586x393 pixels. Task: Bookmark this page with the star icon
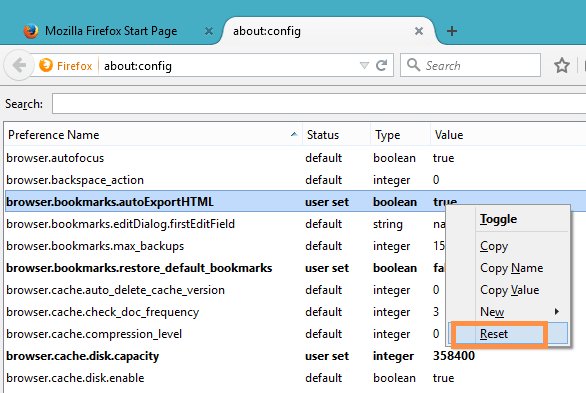point(562,65)
